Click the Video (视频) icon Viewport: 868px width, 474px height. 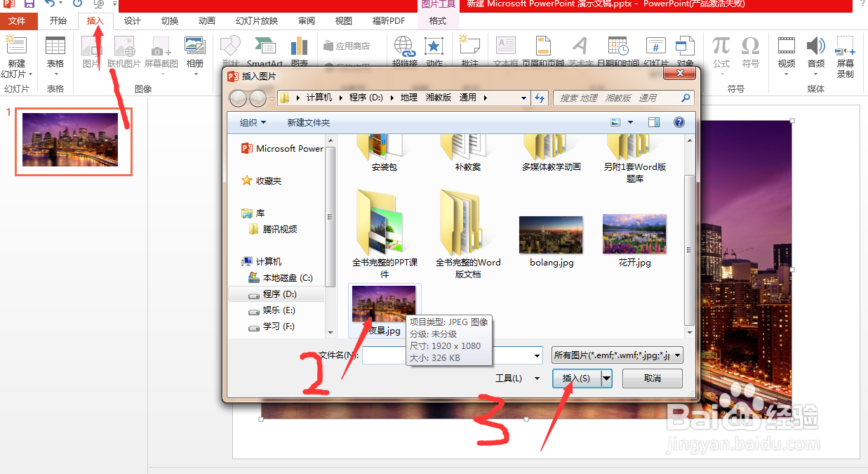point(787,46)
